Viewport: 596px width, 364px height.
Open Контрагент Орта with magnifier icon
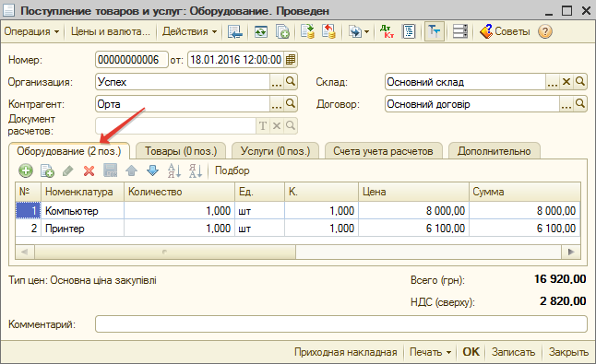click(291, 103)
